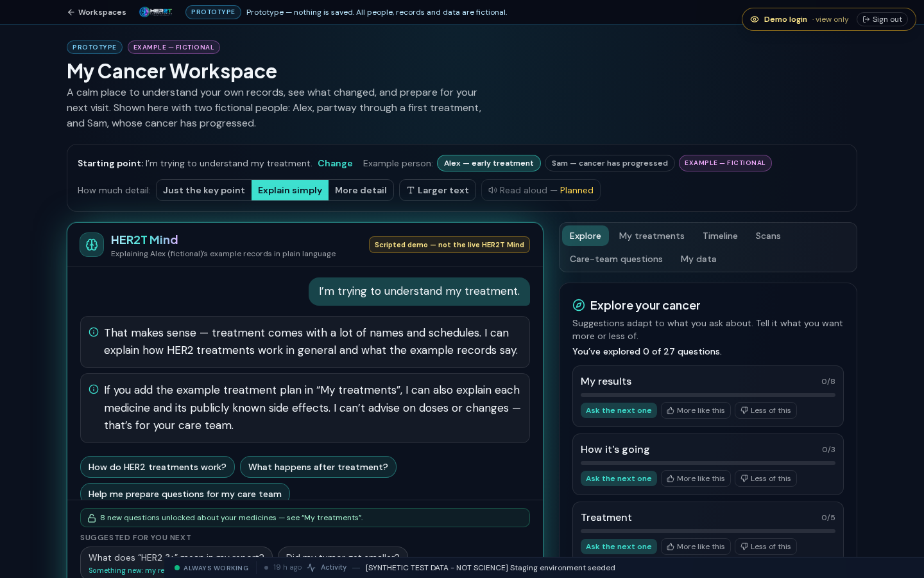Click the Activity label in status bar

(x=334, y=568)
